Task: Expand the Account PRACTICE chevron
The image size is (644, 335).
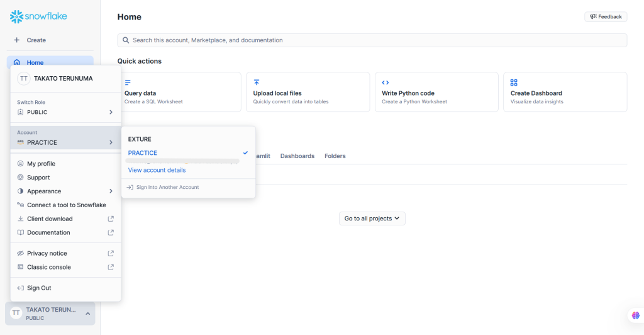Action: (111, 142)
